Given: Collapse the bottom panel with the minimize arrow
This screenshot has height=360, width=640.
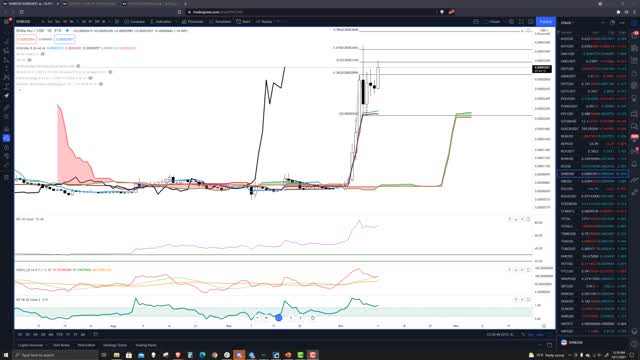Looking at the screenshot, I should click(540, 345).
